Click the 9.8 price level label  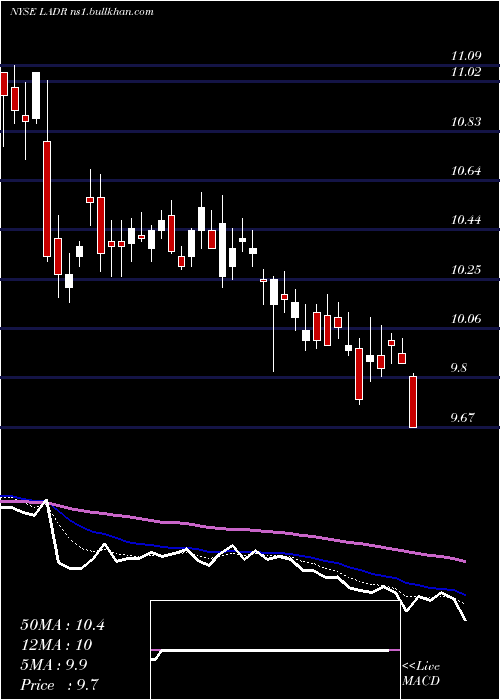pos(459,368)
